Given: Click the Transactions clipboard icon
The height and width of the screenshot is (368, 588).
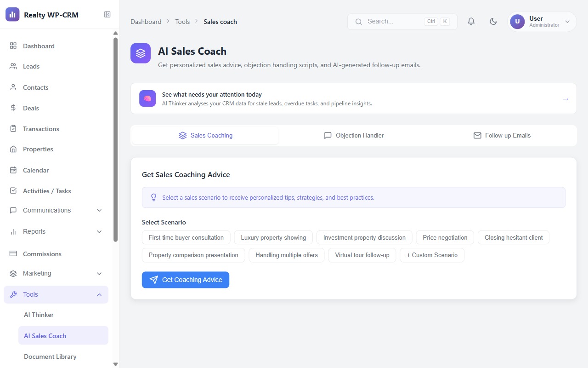Looking at the screenshot, I should tap(13, 129).
